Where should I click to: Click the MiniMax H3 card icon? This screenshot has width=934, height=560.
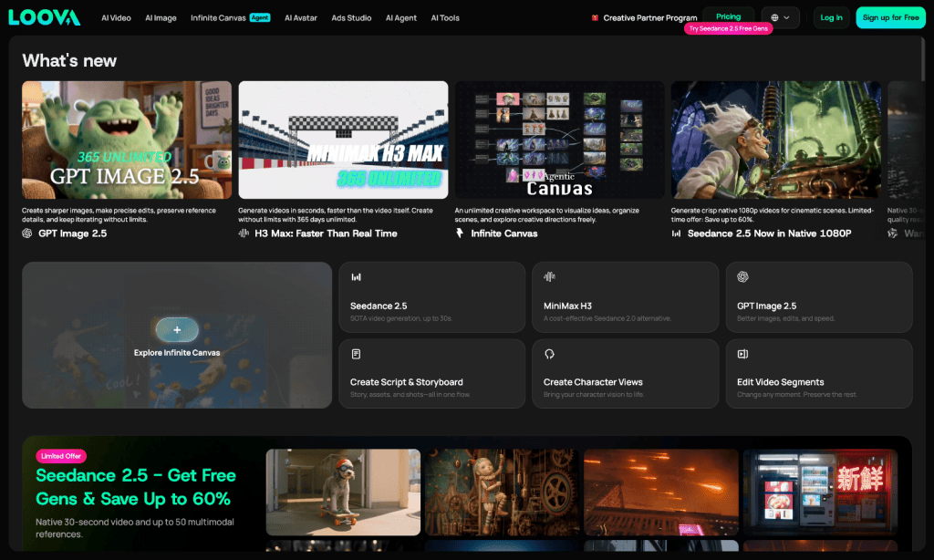pyautogui.click(x=549, y=277)
